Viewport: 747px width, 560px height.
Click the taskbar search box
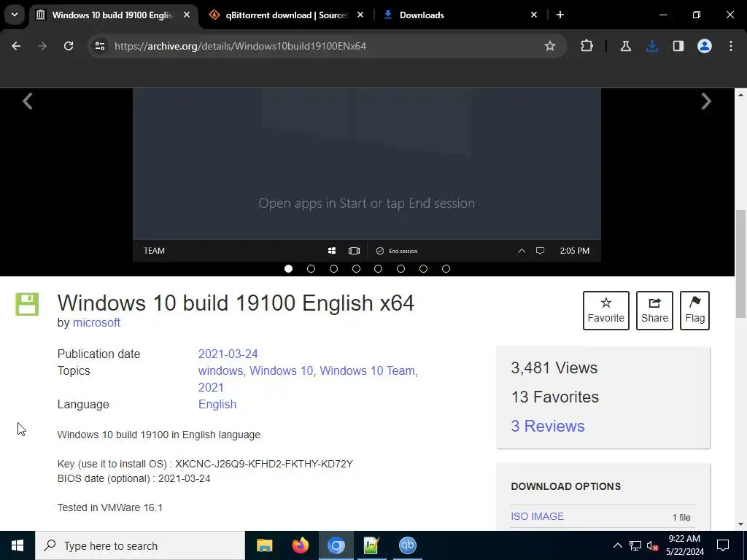pyautogui.click(x=140, y=545)
